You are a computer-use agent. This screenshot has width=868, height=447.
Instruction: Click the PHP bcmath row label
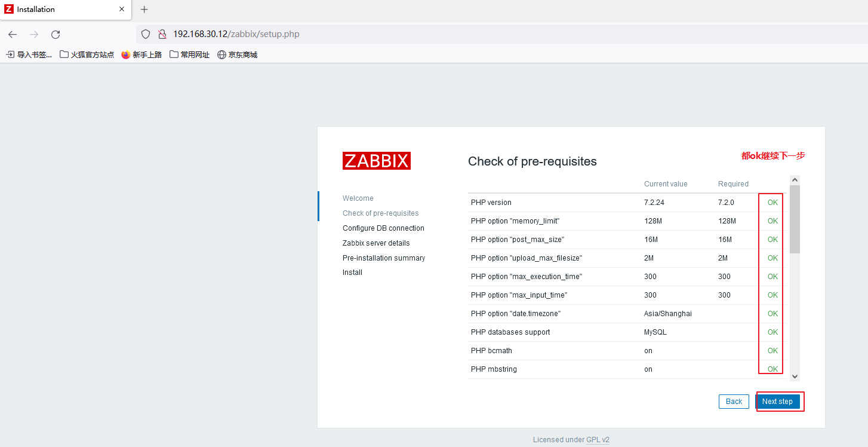click(491, 351)
